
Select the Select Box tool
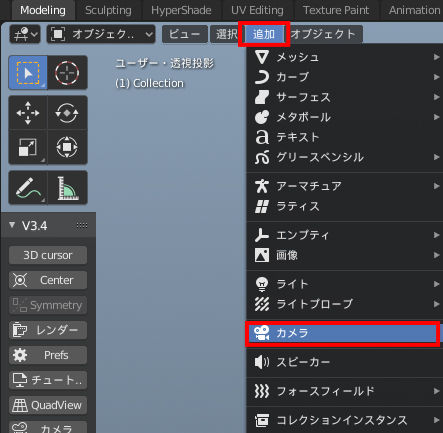click(x=28, y=73)
